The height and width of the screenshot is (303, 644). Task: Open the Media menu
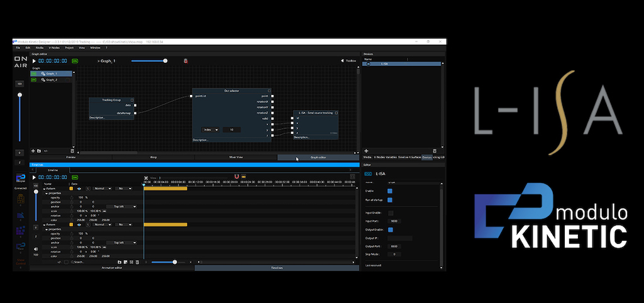point(40,48)
